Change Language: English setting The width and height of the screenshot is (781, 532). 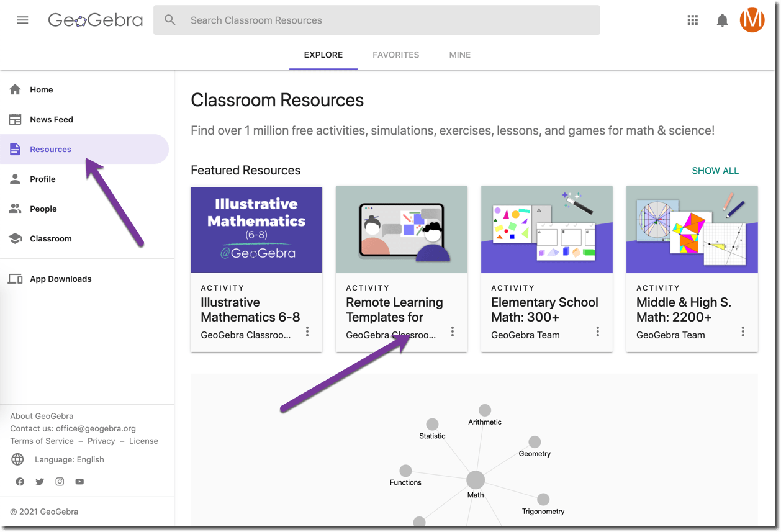click(x=70, y=459)
